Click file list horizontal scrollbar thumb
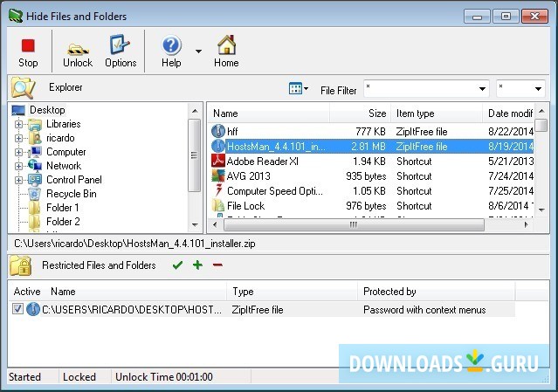 tap(354, 225)
